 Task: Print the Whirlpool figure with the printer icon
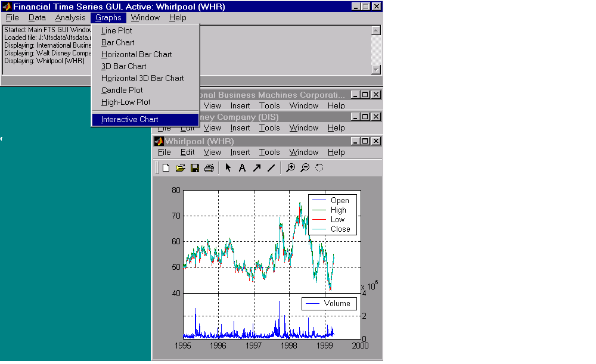(x=209, y=168)
